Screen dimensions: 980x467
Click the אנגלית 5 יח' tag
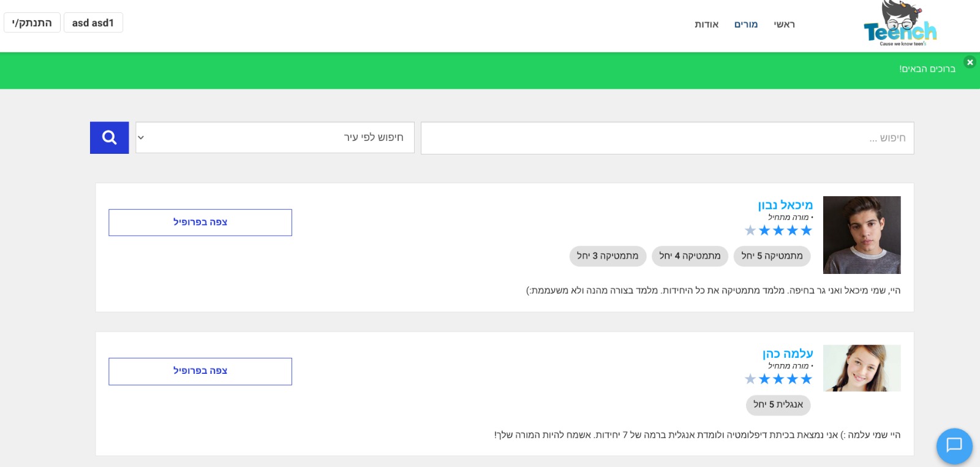click(x=778, y=404)
